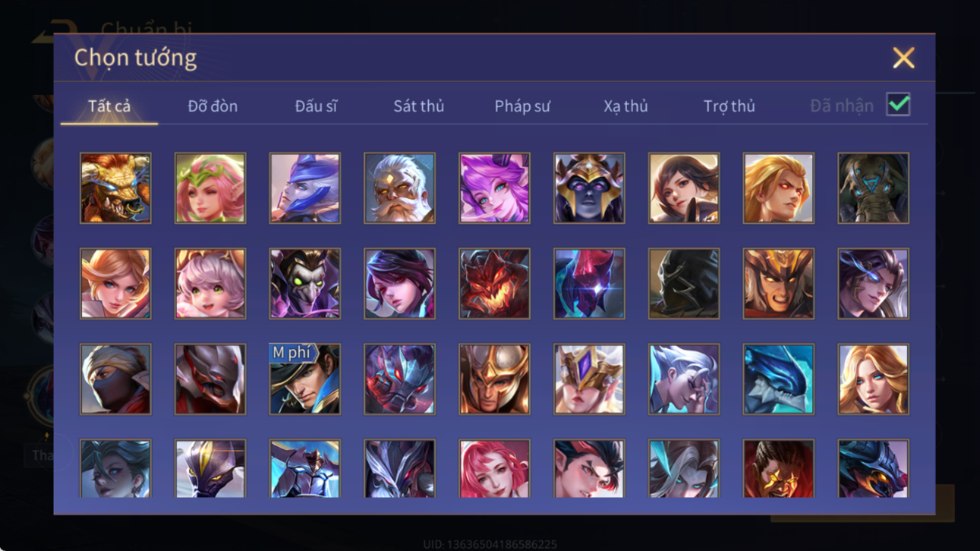Image resolution: width=980 pixels, height=551 pixels.
Task: Select the orange lion beast hero portrait
Action: tap(115, 188)
